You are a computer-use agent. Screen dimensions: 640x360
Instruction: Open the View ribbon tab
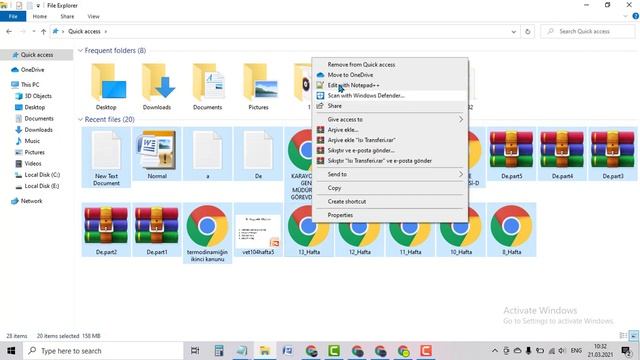click(93, 16)
